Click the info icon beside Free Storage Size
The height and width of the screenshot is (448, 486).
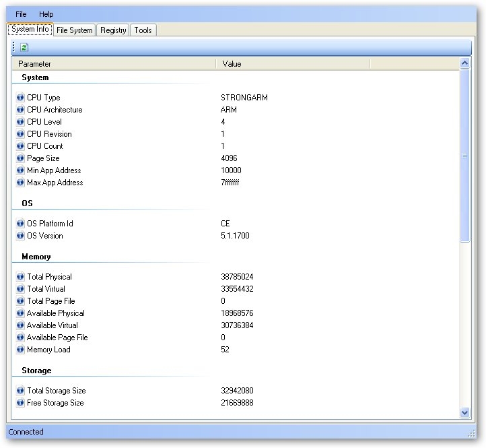point(20,402)
